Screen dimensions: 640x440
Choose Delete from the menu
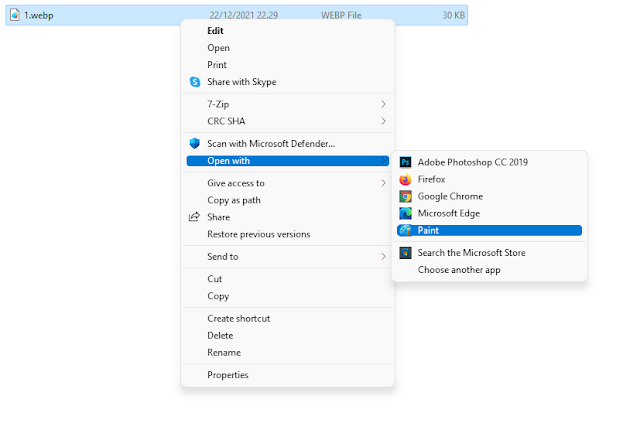(x=288, y=336)
